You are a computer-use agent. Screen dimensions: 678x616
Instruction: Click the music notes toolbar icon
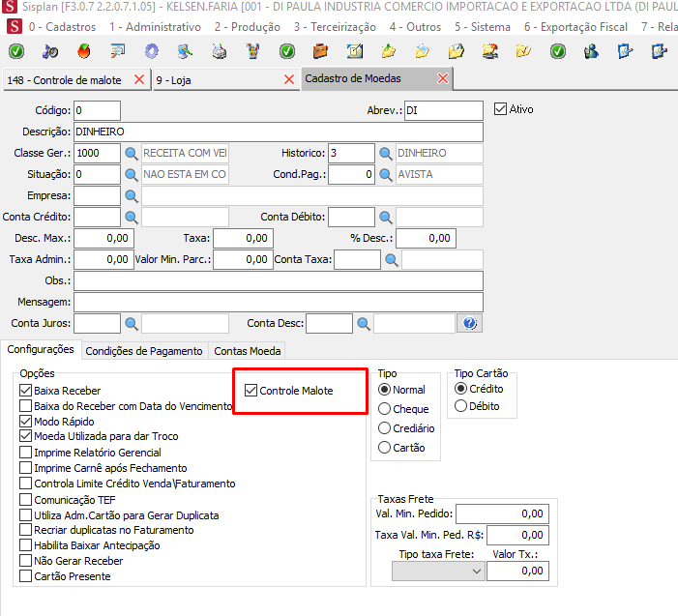click(x=50, y=51)
